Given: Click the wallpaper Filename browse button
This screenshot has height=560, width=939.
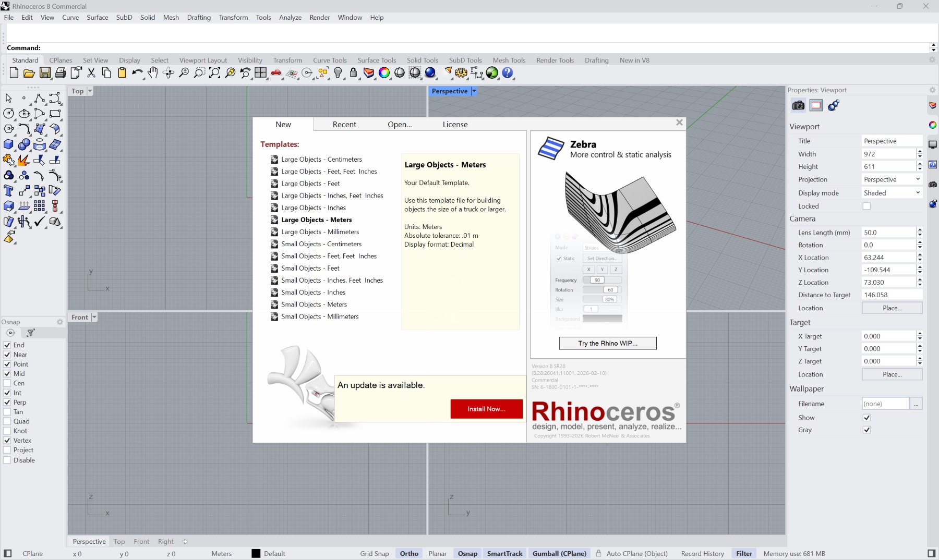Looking at the screenshot, I should (x=916, y=404).
